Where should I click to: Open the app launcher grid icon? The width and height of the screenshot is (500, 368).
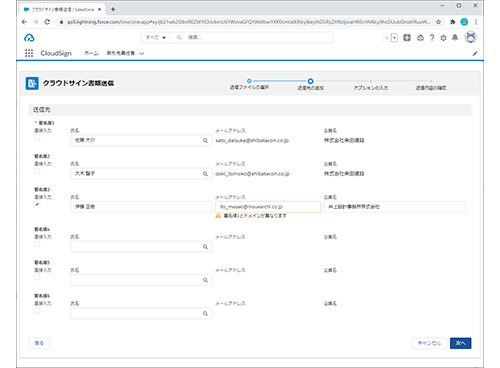pos(29,53)
